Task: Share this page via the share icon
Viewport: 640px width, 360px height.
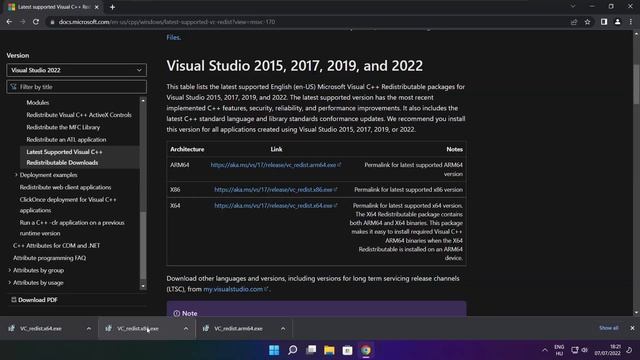Action: (x=574, y=22)
